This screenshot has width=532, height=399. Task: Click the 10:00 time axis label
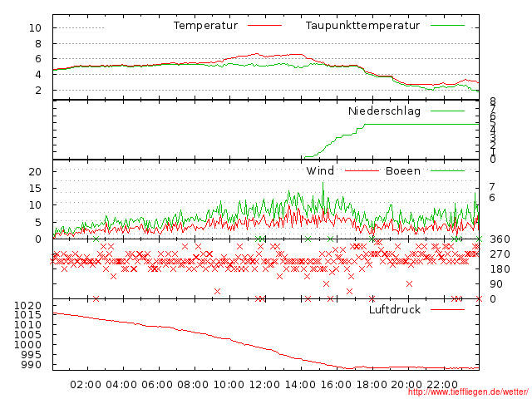[x=229, y=385]
